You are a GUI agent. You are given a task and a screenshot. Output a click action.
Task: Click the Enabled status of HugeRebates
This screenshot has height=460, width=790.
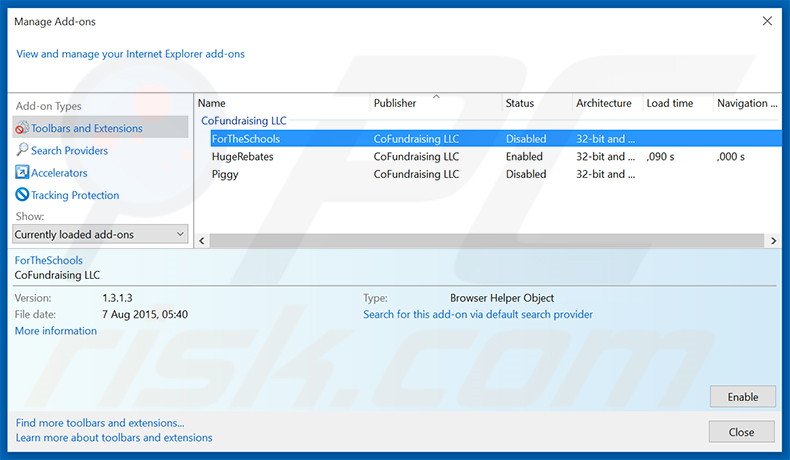(524, 157)
